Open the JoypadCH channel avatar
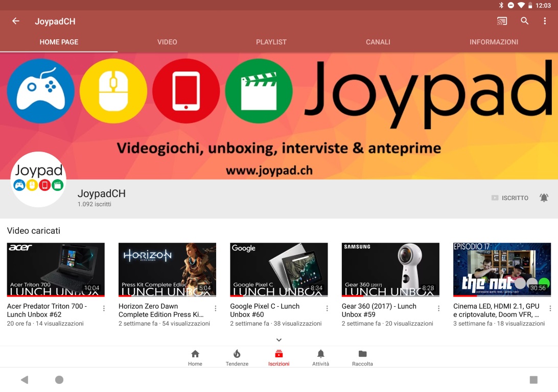This screenshot has width=558, height=392. pos(38,180)
